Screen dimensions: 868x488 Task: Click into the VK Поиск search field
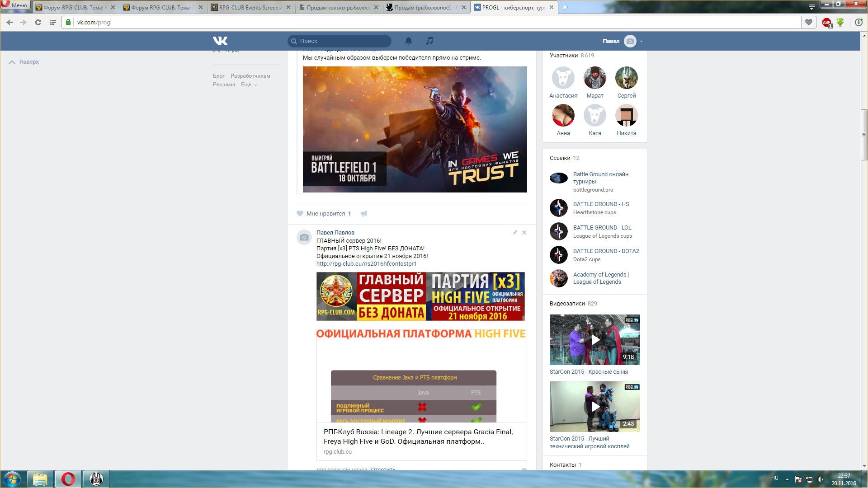(340, 41)
